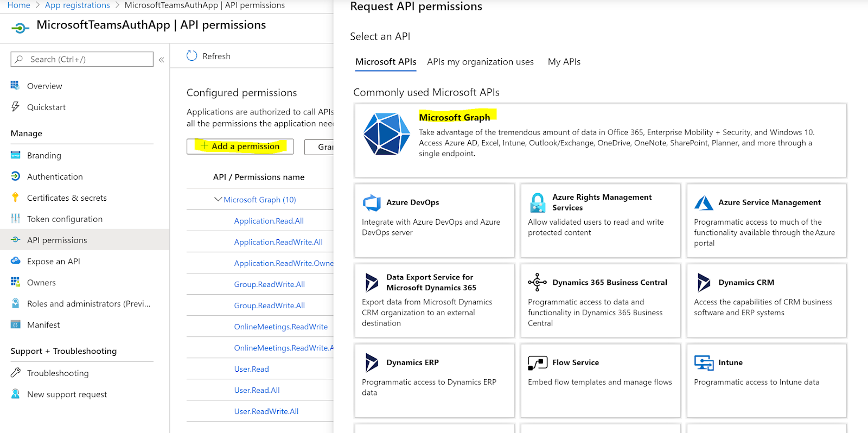Click the Intune tile icon
This screenshot has width=868, height=433.
point(704,362)
